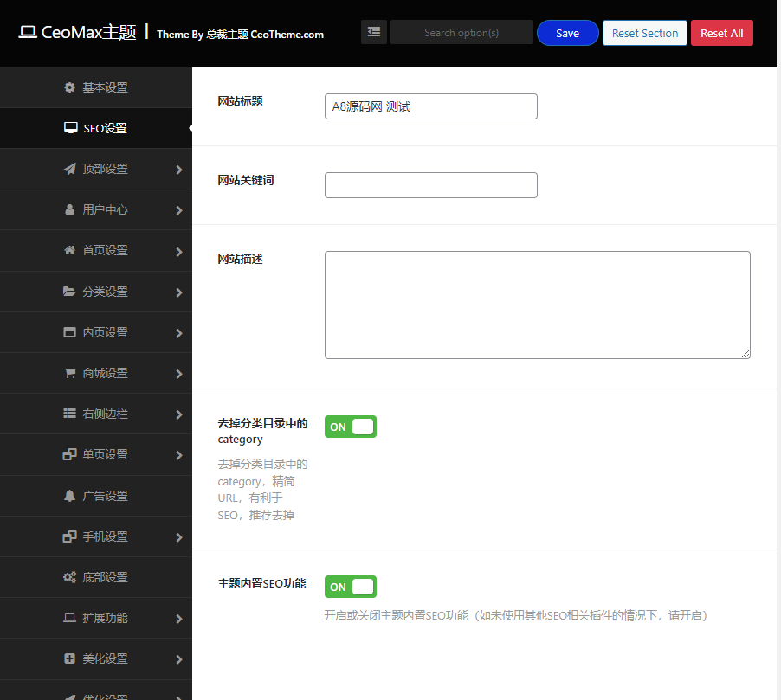Select the CeoMax monitor logo icon
This screenshot has width=781, height=700.
pos(29,30)
